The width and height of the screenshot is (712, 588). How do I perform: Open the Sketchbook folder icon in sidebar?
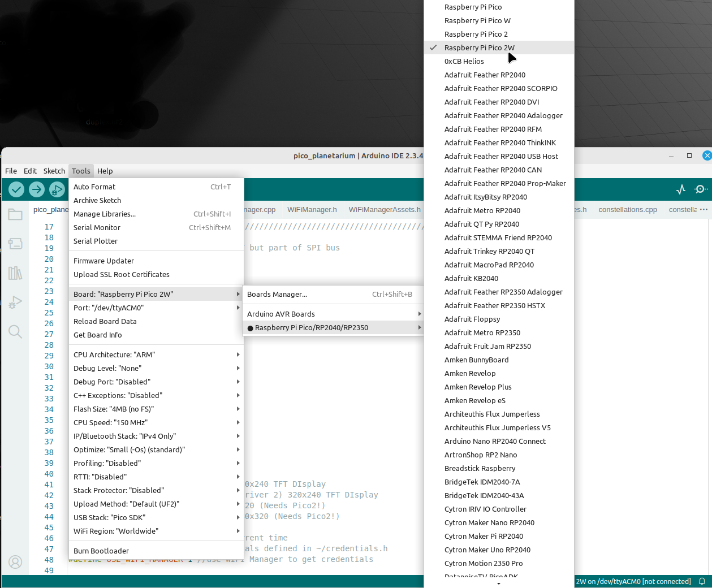[15, 214]
